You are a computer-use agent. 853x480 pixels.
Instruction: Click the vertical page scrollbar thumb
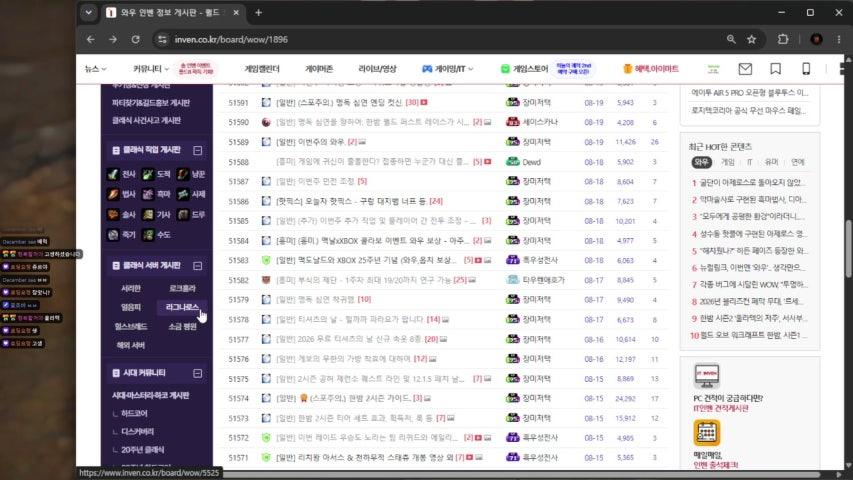[x=848, y=249]
